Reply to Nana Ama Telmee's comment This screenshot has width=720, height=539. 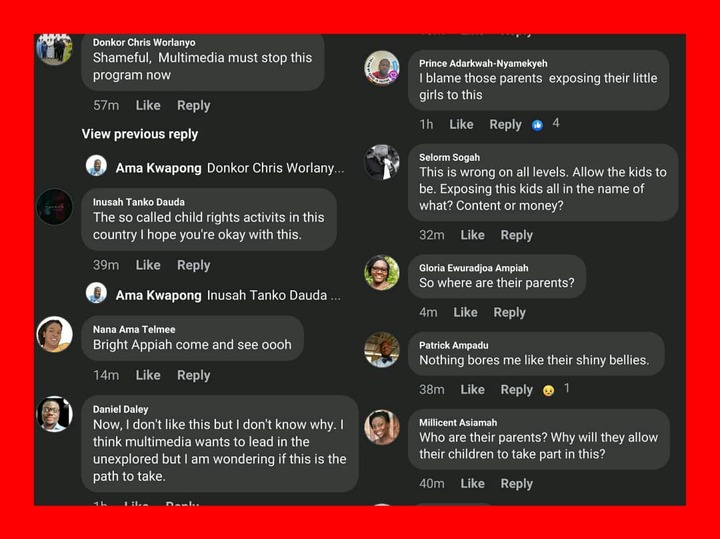pyautogui.click(x=194, y=375)
